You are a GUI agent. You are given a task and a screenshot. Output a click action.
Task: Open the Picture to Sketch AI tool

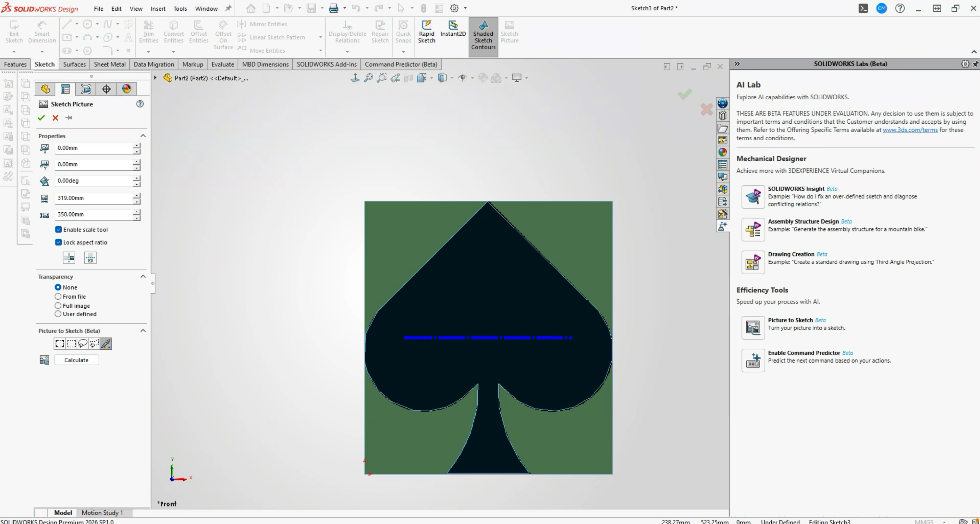pyautogui.click(x=753, y=327)
